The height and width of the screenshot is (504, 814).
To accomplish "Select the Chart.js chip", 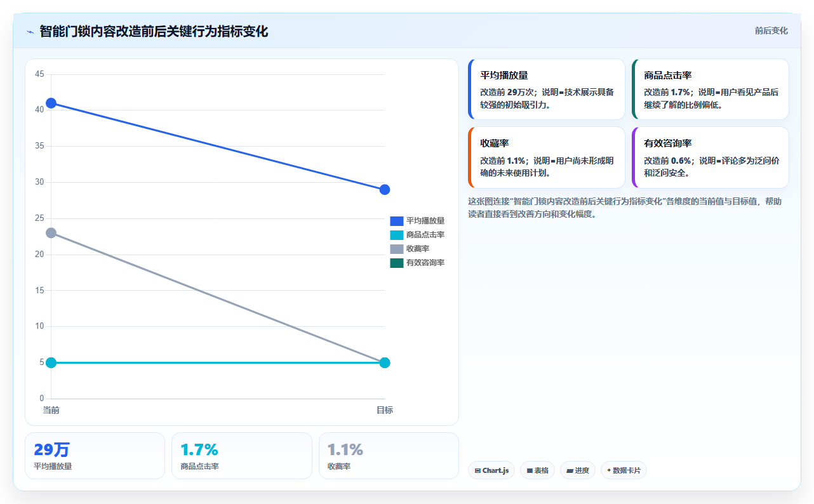I will tap(491, 470).
